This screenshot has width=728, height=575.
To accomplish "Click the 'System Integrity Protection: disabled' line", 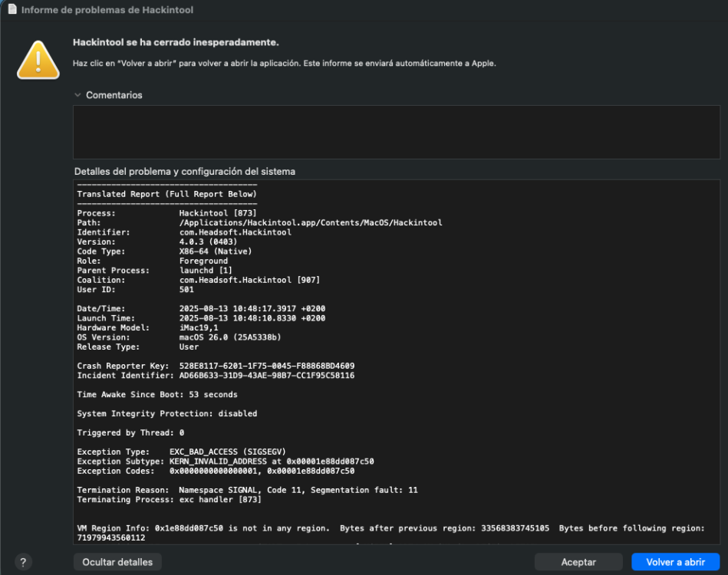I will [166, 413].
